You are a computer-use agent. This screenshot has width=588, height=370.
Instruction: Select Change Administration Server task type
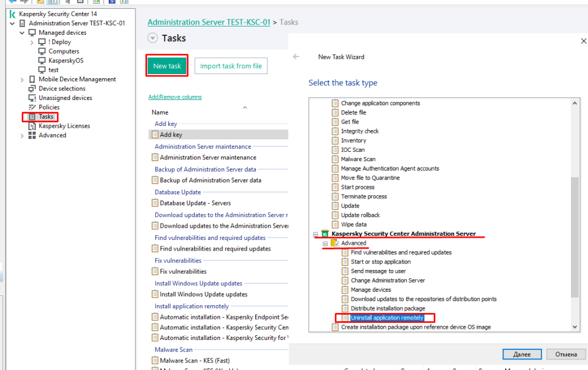[387, 281]
